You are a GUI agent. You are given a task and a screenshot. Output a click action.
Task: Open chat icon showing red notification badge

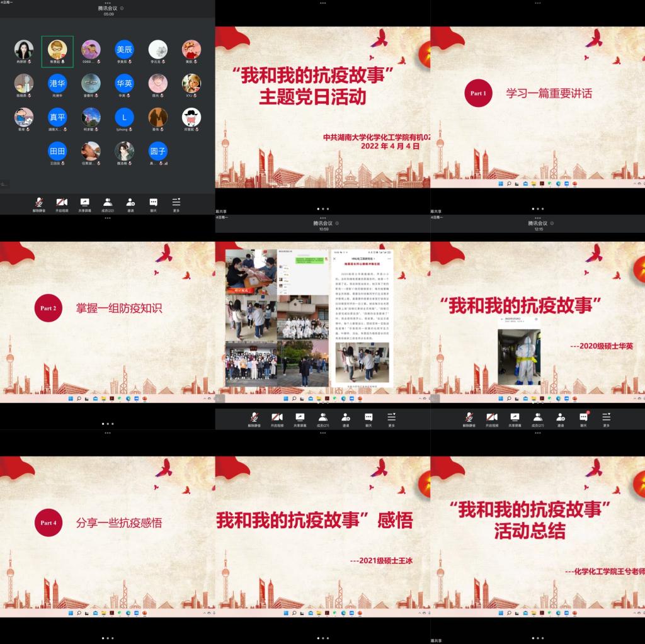pos(583,417)
